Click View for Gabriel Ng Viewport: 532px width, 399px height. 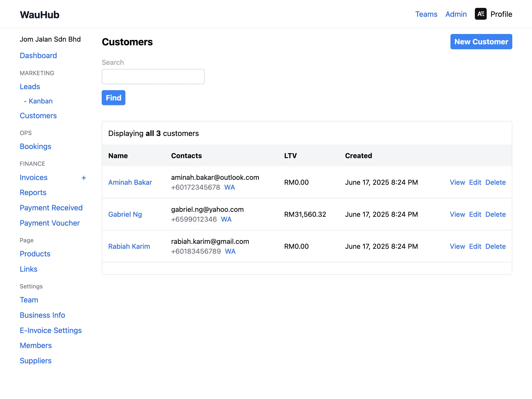457,214
